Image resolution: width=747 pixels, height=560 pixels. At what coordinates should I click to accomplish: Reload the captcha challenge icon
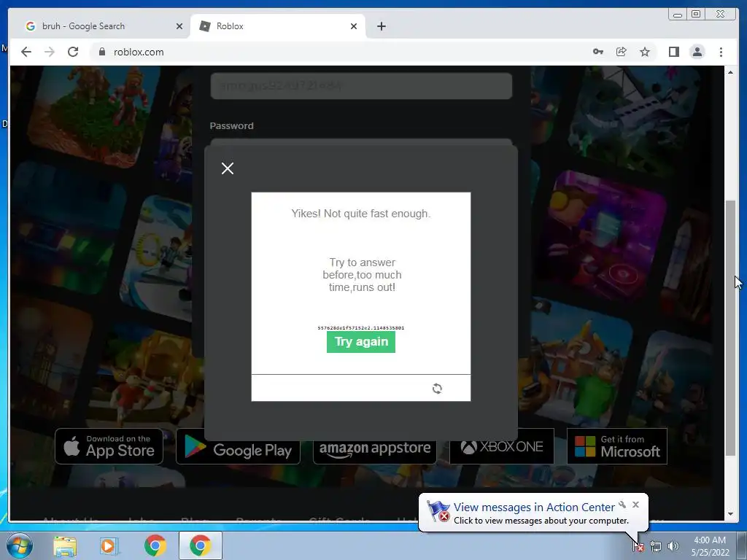tap(437, 389)
